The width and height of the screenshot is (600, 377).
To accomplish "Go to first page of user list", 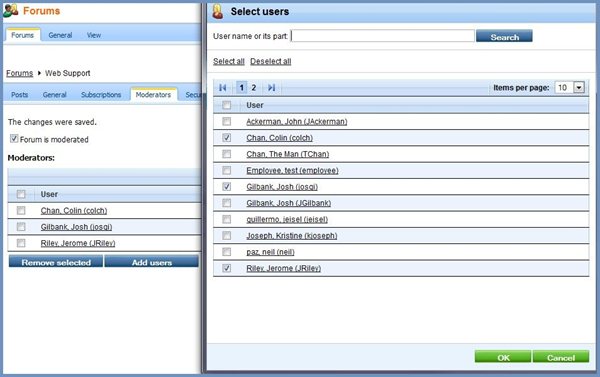I will 222,88.
